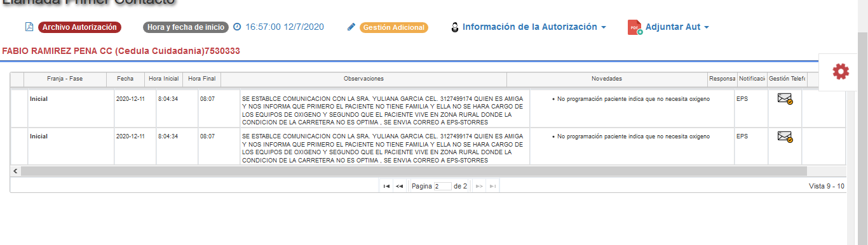The width and height of the screenshot is (868, 245).
Task: Sort by the Fecha column header
Action: [125, 79]
